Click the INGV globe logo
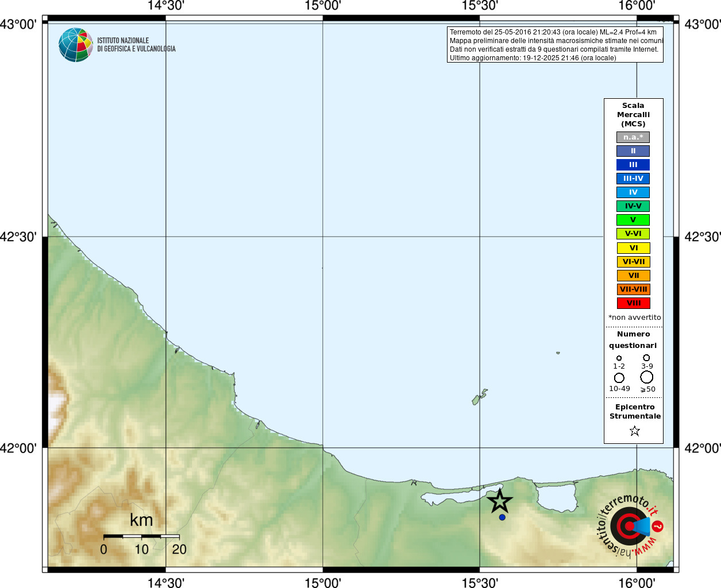The width and height of the screenshot is (721, 588). pos(75,45)
